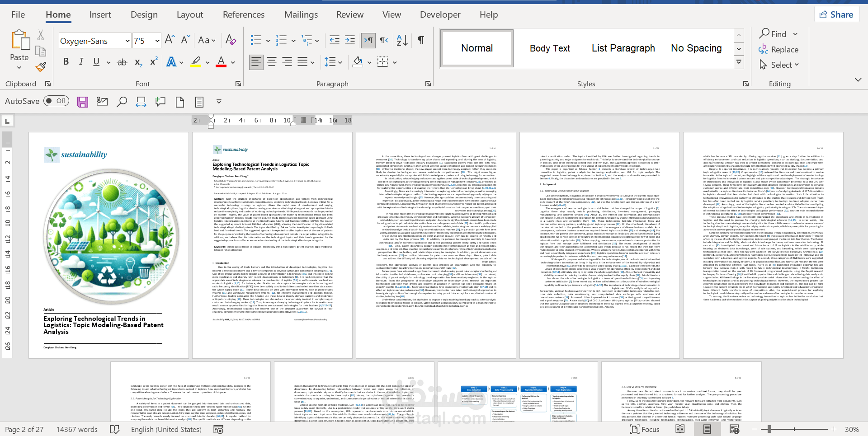Screen dimensions: 868x436
Task: Open the Review tab
Action: (350, 14)
